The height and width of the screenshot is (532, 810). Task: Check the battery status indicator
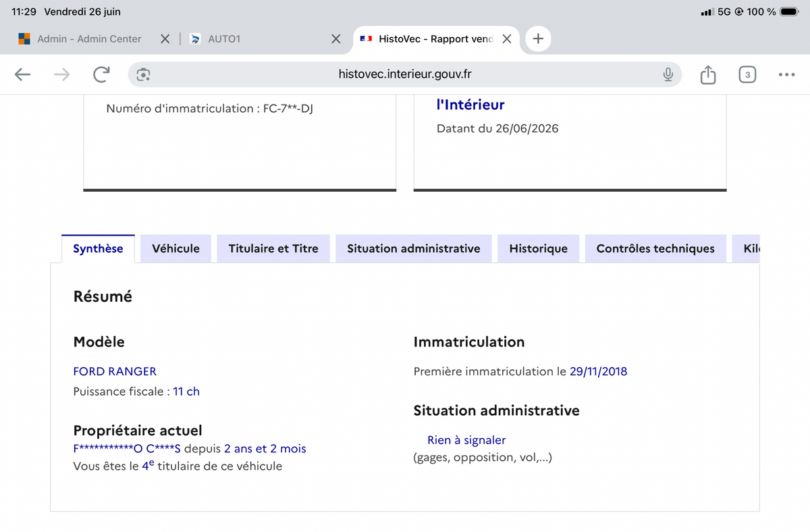tap(789, 12)
